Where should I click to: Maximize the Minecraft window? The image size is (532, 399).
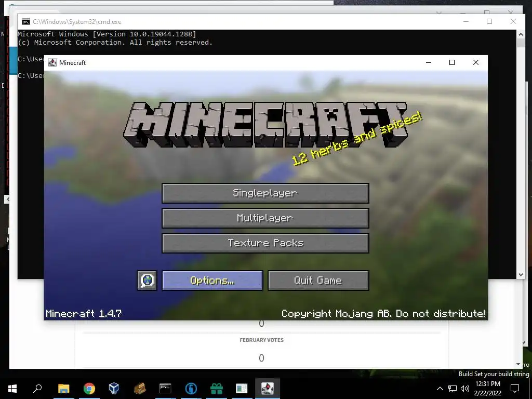tap(452, 62)
